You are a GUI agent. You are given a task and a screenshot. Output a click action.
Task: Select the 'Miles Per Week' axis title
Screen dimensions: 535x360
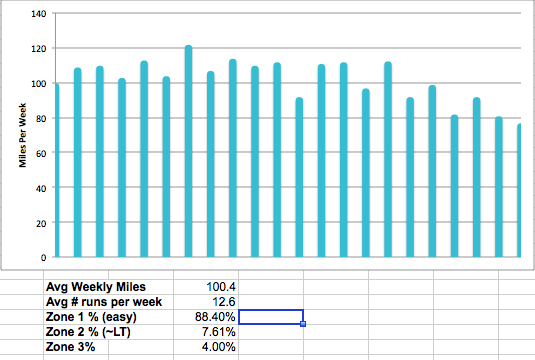[23, 135]
